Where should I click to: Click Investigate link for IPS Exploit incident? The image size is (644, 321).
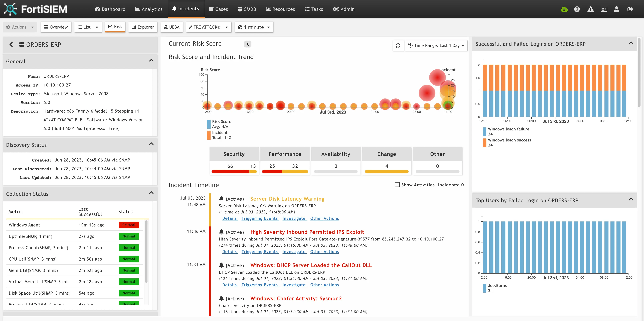[294, 252]
